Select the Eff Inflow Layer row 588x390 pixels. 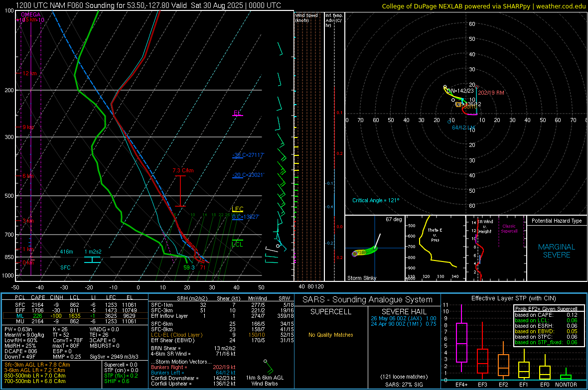point(222,316)
